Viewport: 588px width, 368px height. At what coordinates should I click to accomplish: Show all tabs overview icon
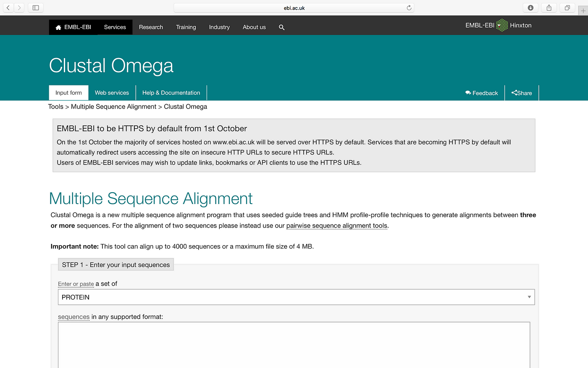pyautogui.click(x=567, y=8)
